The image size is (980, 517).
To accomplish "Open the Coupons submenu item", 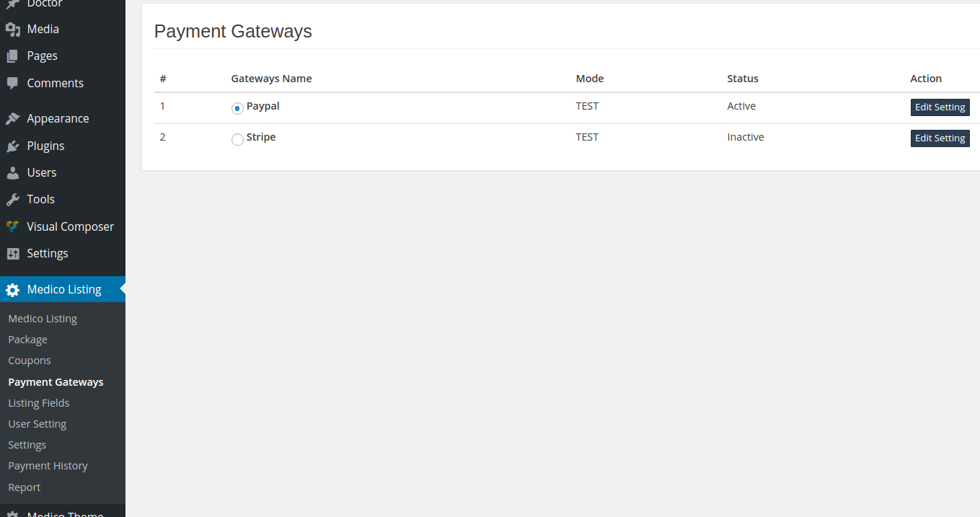I will (30, 361).
